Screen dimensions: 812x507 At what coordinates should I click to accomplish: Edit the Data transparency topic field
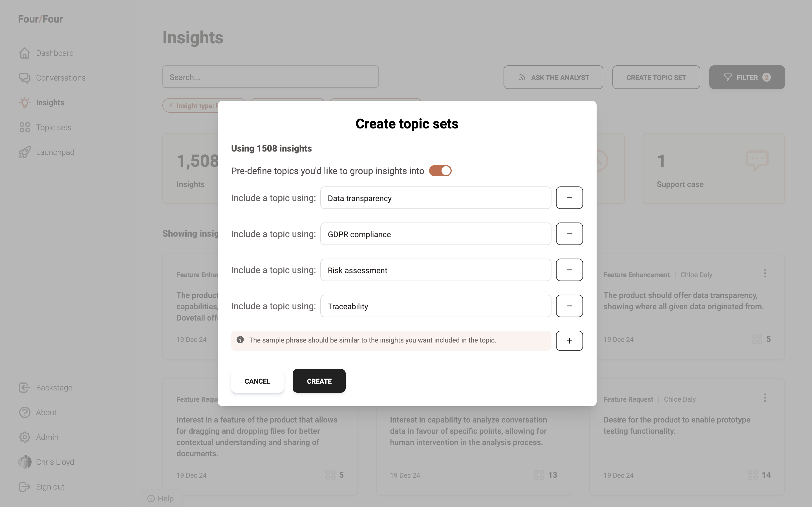click(435, 198)
